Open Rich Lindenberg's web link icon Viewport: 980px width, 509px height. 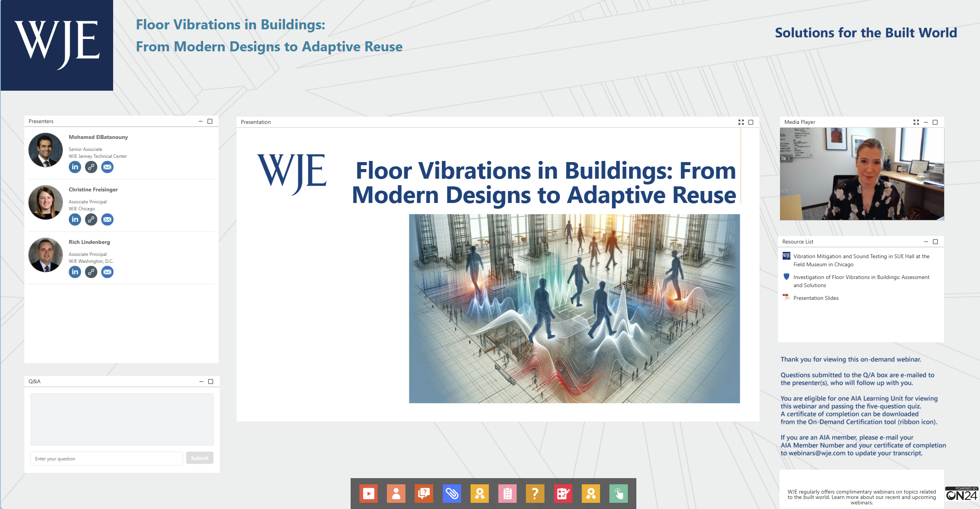point(91,272)
